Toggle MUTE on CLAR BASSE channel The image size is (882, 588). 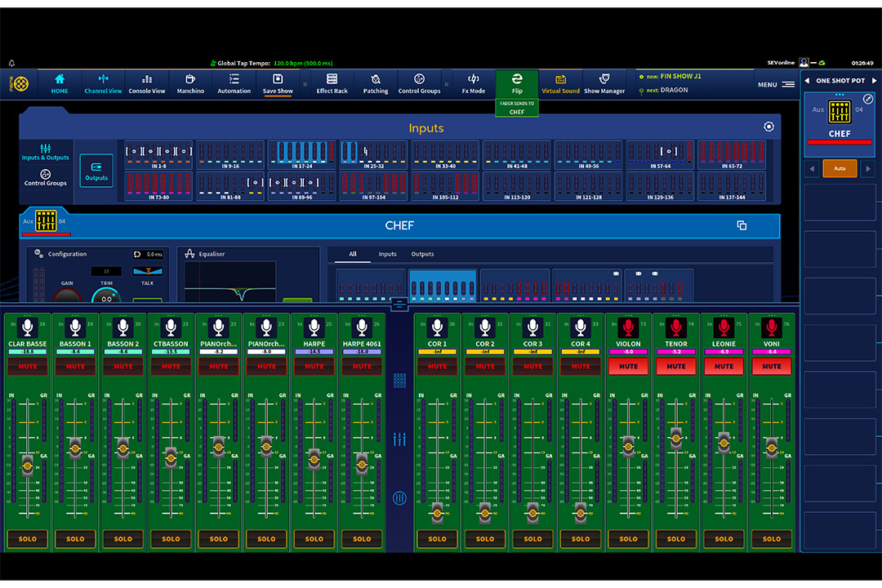point(28,367)
